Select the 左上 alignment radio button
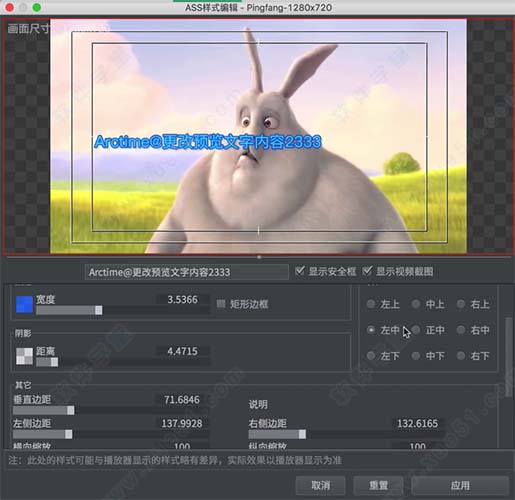This screenshot has width=515, height=500. coord(371,304)
